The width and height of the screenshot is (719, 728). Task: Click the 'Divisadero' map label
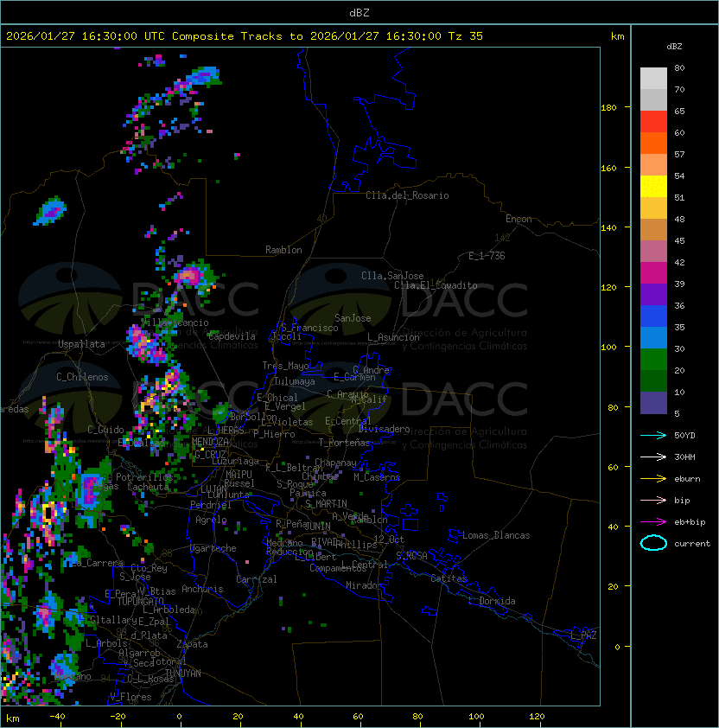point(385,429)
